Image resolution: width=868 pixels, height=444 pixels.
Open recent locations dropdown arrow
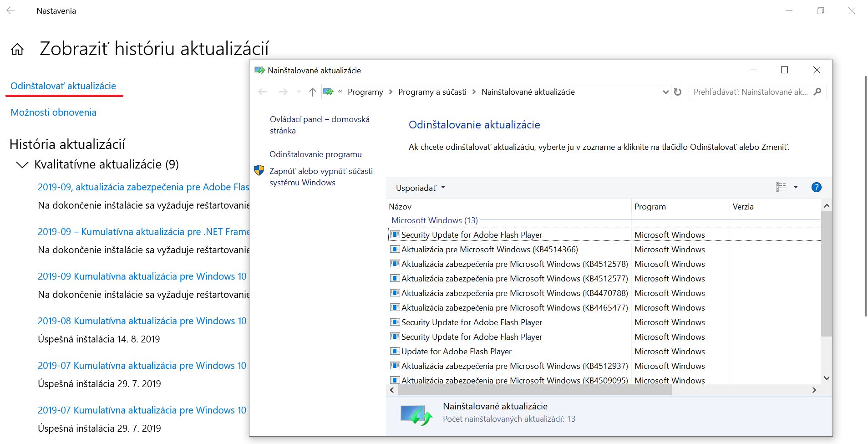point(299,92)
